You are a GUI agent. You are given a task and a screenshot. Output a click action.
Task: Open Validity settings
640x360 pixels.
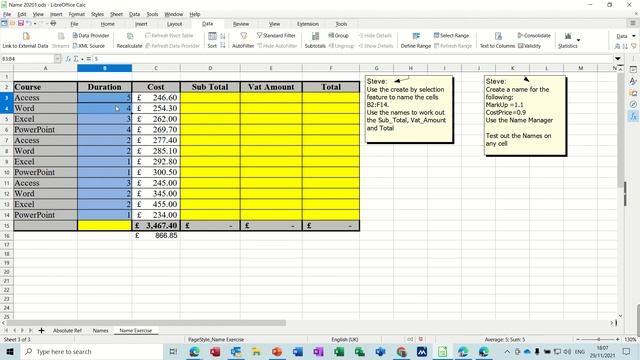click(529, 46)
